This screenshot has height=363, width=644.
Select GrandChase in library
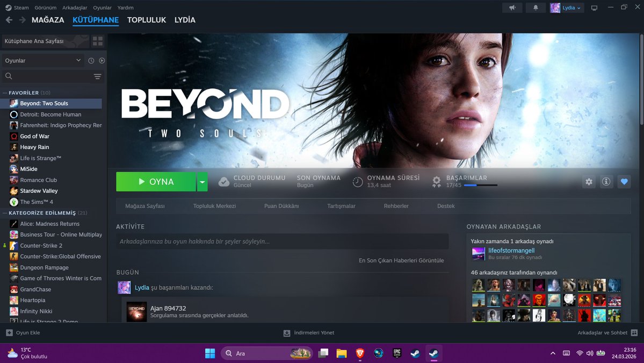51,289
